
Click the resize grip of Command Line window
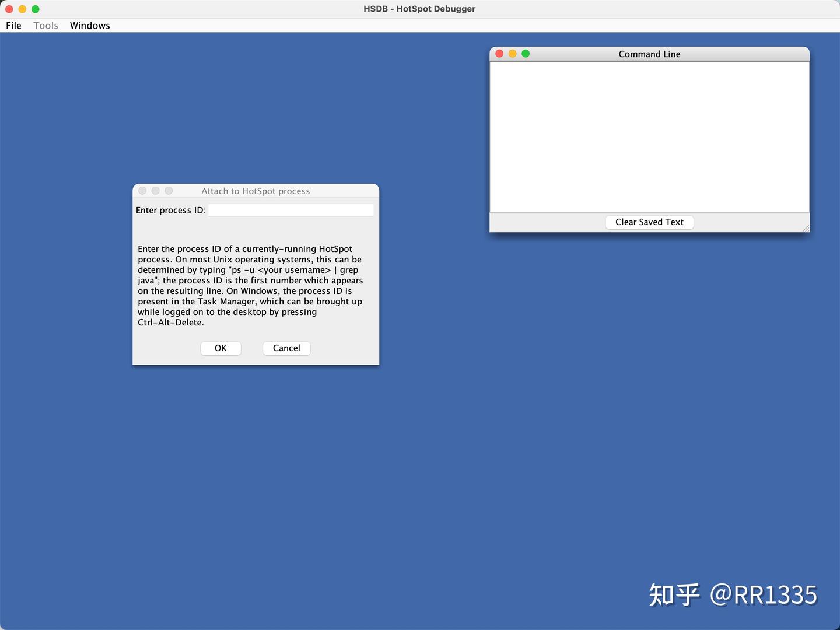tap(806, 229)
